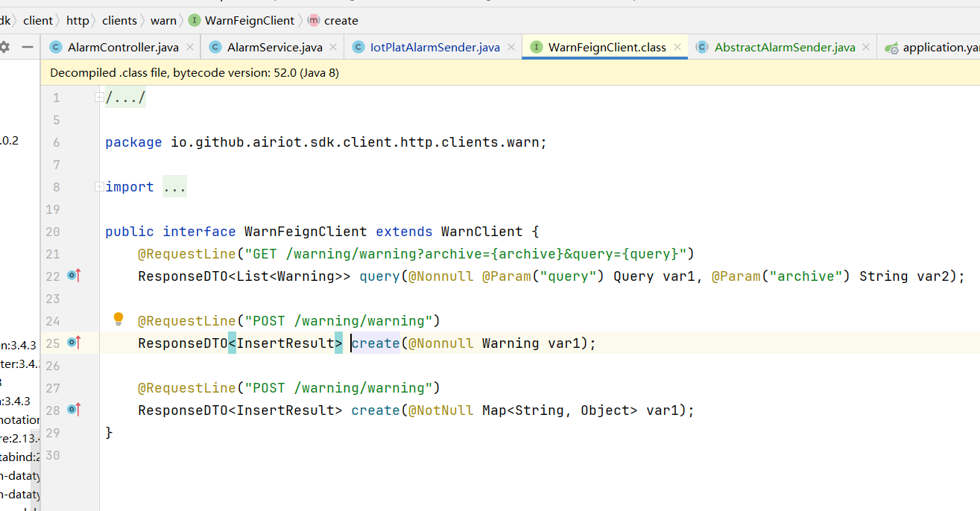This screenshot has height=511, width=980.
Task: Close the AlarmController.java tab
Action: [190, 47]
